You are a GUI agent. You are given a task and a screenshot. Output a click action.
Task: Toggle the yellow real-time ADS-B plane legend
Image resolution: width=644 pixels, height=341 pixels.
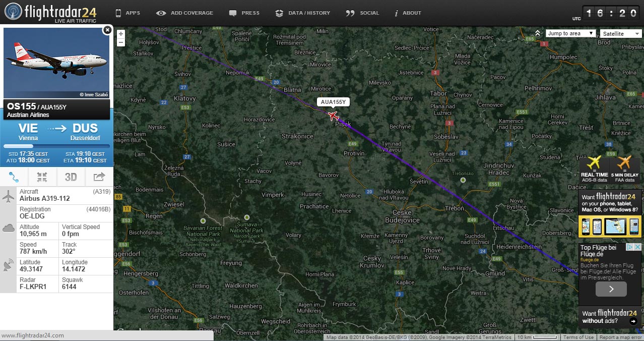pos(594,169)
